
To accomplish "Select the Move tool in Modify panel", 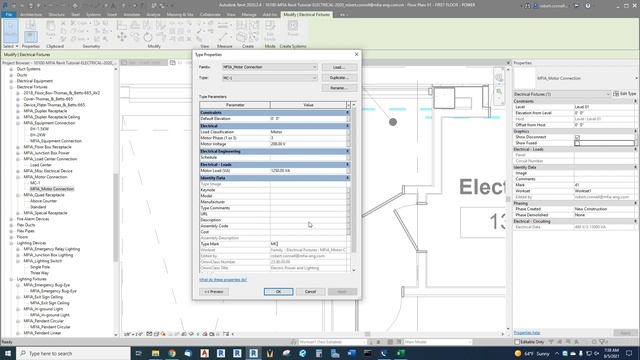I will pos(122,38).
